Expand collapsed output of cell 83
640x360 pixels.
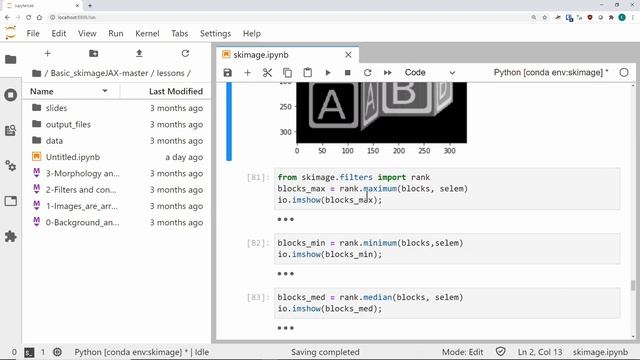(x=285, y=328)
